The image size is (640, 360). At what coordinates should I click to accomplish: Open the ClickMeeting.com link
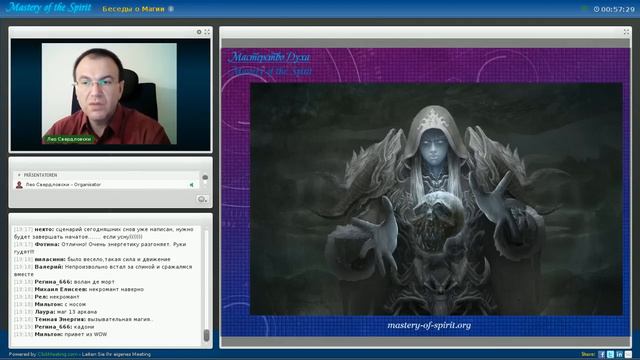57,354
